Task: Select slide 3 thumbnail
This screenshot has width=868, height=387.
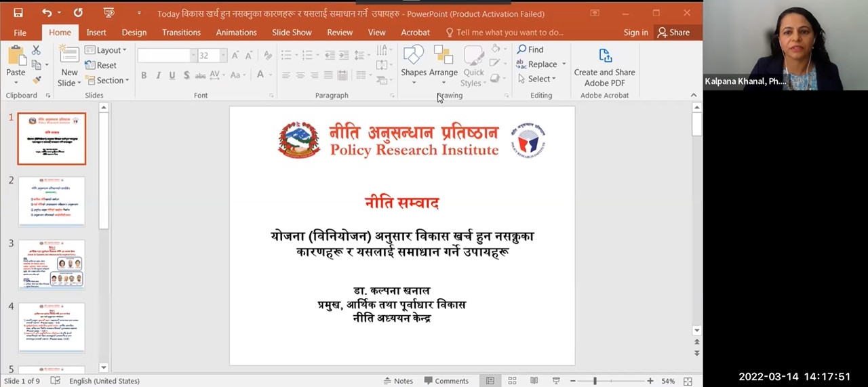Action: [52, 264]
